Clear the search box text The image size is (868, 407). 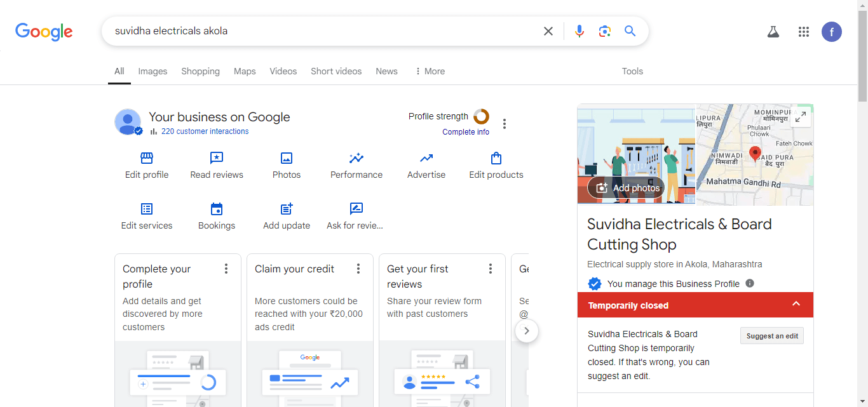[548, 31]
